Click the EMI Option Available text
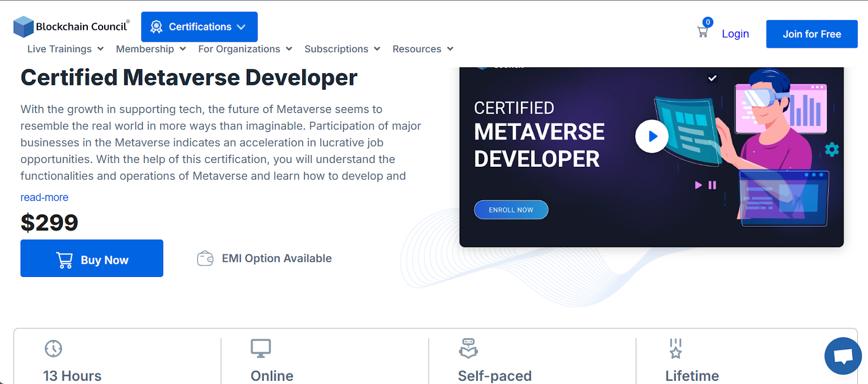 click(x=277, y=259)
